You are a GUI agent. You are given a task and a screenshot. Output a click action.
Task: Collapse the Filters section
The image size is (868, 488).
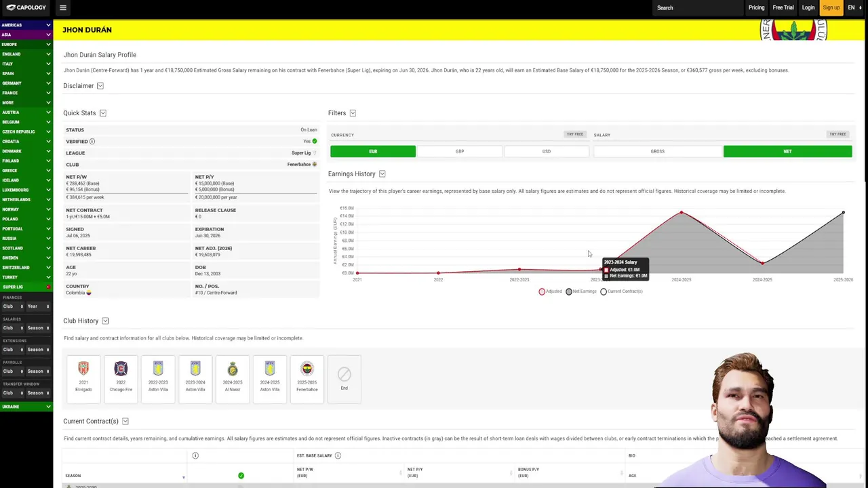[353, 113]
